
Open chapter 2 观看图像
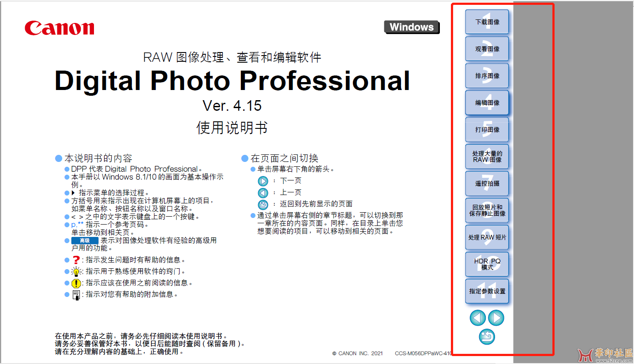point(487,49)
